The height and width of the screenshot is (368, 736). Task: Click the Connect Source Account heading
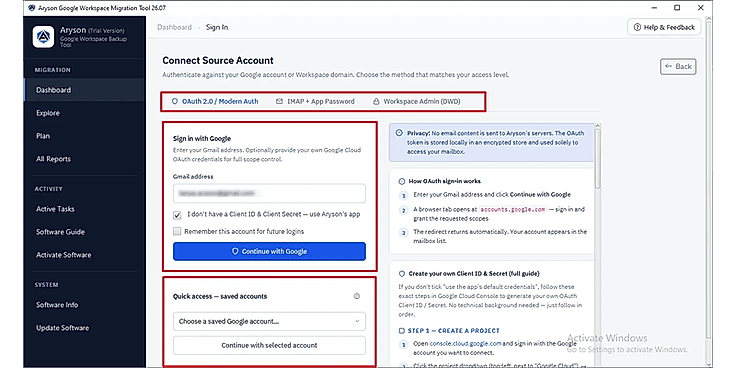pyautogui.click(x=218, y=60)
